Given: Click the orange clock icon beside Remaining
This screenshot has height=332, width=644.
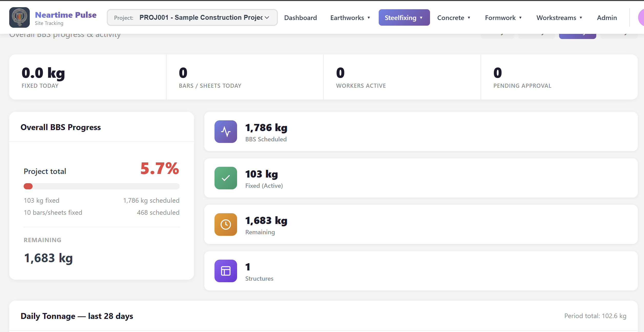Looking at the screenshot, I should point(226,224).
